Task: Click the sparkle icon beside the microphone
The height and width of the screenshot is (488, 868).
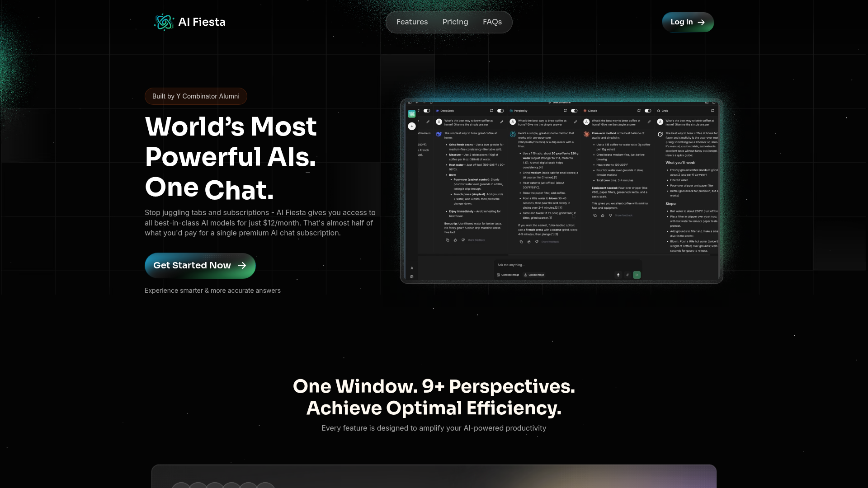Action: (x=627, y=275)
